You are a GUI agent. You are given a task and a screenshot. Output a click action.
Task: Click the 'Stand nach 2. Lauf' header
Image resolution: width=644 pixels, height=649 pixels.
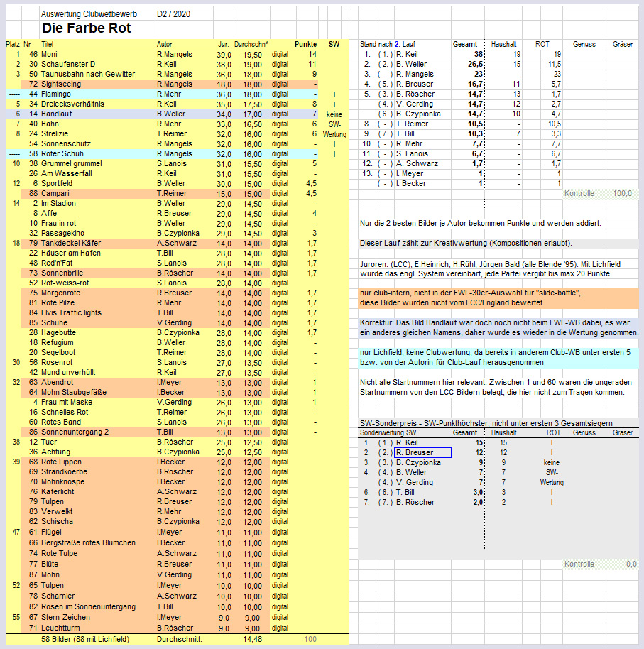pos(388,44)
